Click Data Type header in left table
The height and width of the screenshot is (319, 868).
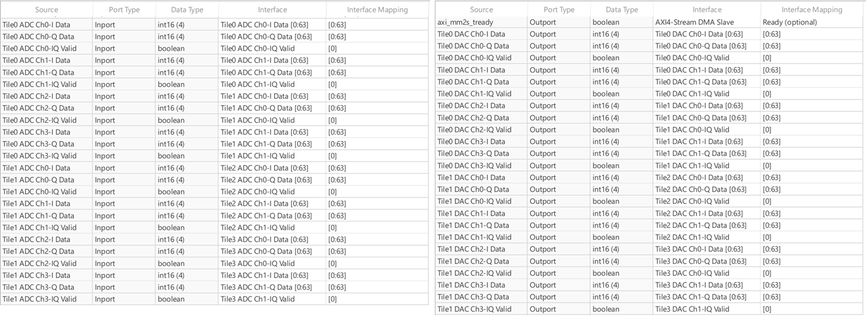(x=187, y=9)
